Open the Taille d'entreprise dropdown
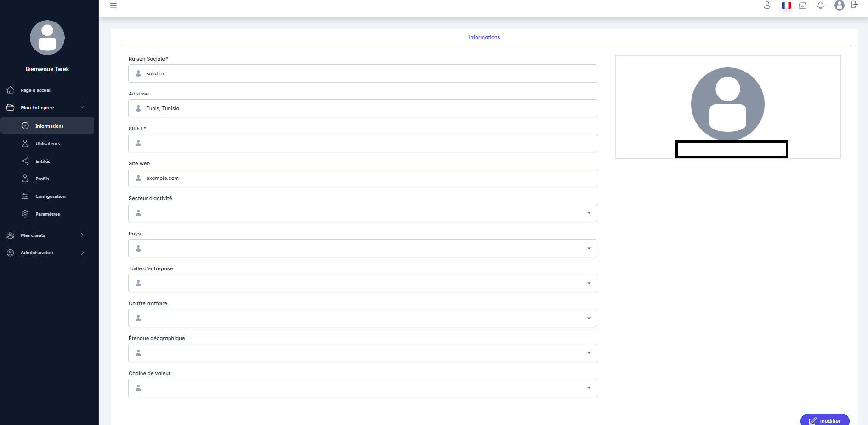 (x=363, y=284)
